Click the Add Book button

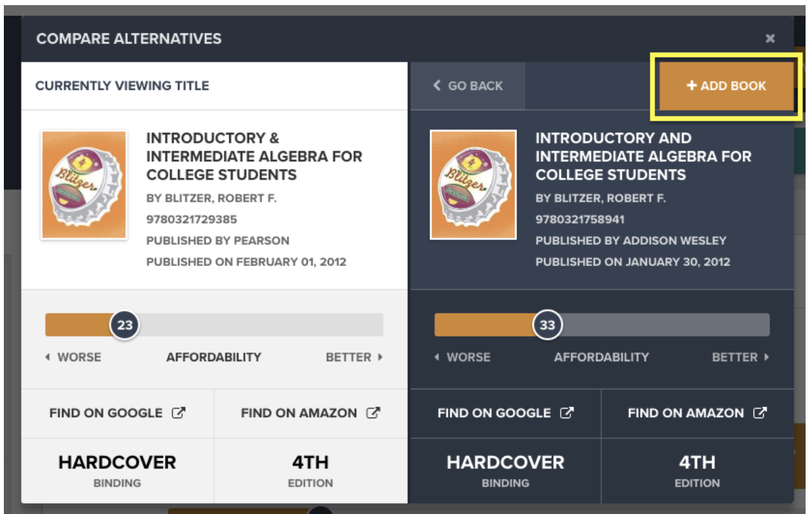pyautogui.click(x=727, y=86)
